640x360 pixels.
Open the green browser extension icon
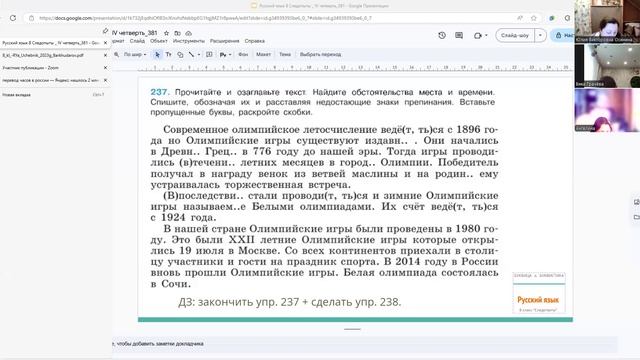(x=552, y=18)
